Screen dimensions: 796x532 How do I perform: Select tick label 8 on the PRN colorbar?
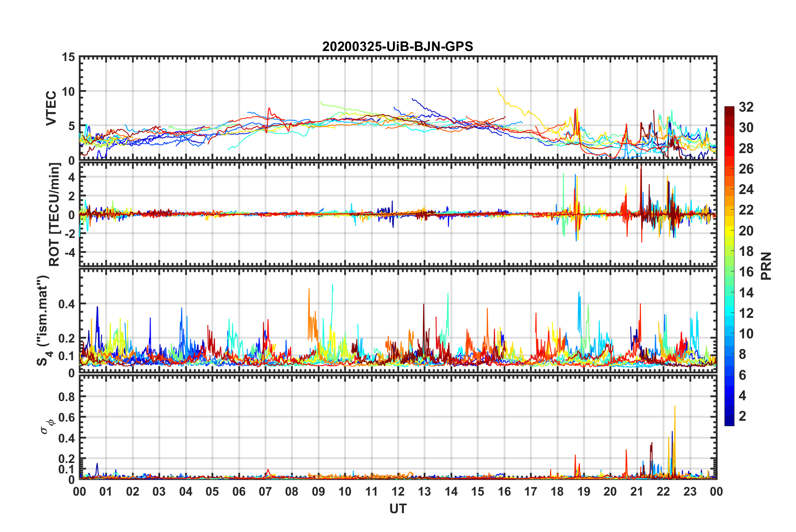pyautogui.click(x=742, y=354)
